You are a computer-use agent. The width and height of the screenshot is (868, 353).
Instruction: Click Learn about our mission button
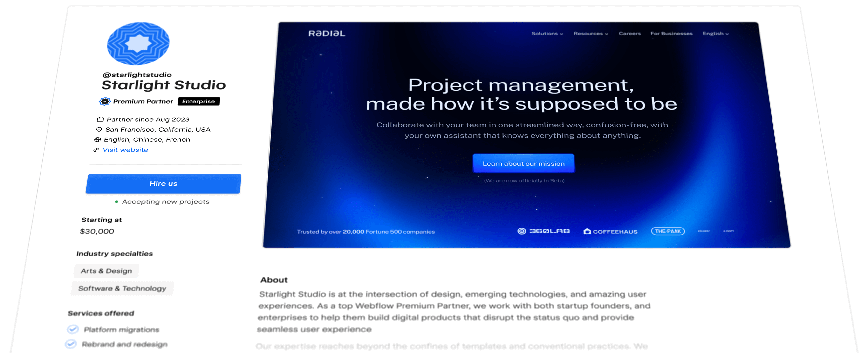coord(523,164)
